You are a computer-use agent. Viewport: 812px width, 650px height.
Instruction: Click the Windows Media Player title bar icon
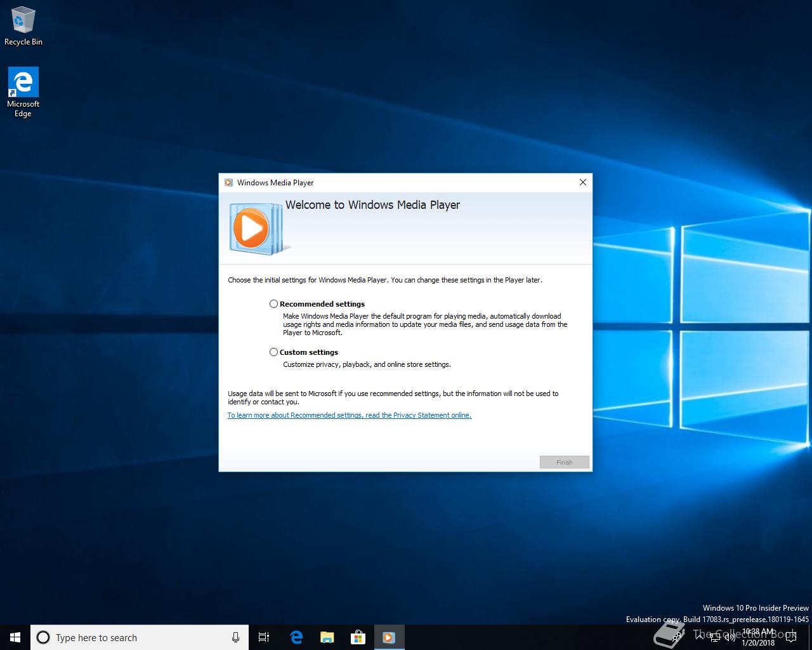tap(228, 182)
